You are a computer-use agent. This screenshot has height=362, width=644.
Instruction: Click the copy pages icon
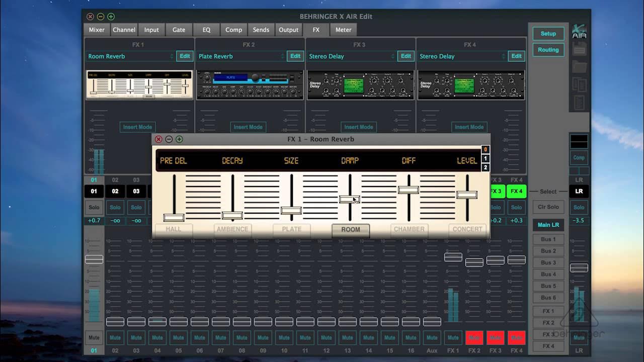[x=580, y=84]
